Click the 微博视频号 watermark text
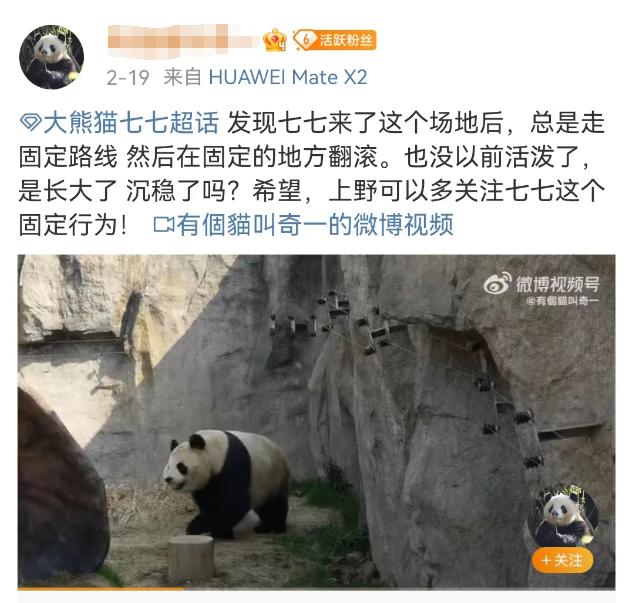The height and width of the screenshot is (603, 642). click(558, 284)
